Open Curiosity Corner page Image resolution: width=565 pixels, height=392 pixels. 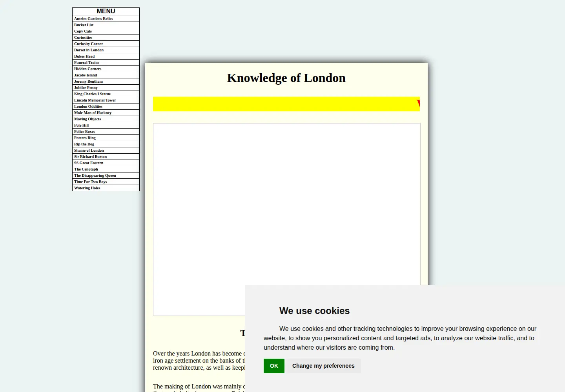coord(106,44)
